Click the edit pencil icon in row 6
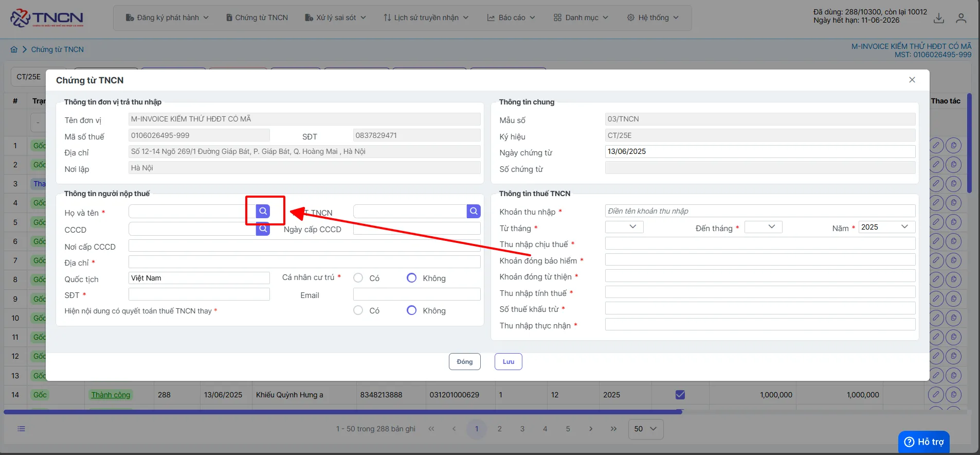980x455 pixels. [936, 241]
